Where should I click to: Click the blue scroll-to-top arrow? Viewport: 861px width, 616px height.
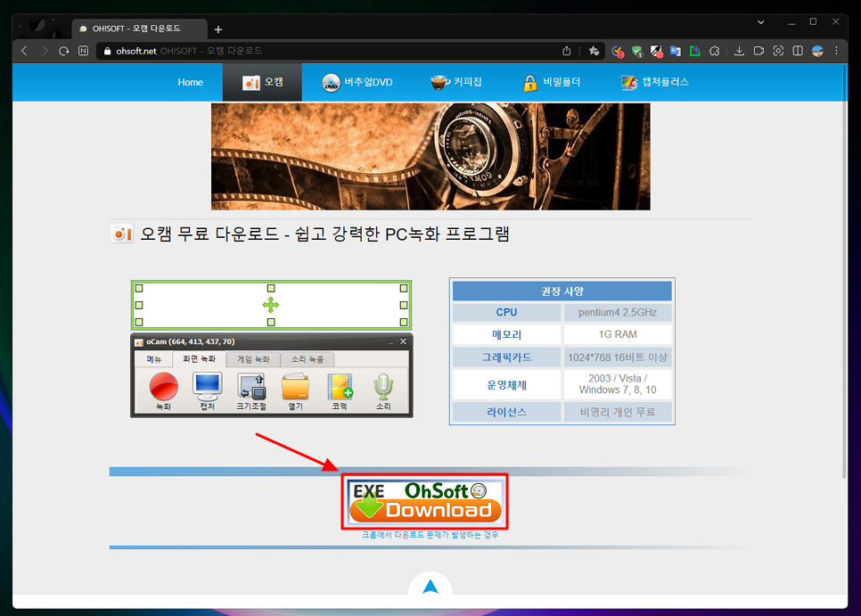430,587
